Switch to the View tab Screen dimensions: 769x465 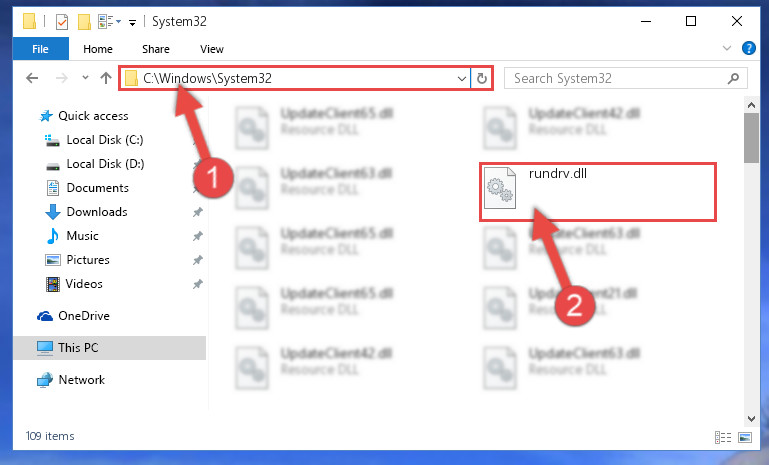(212, 49)
